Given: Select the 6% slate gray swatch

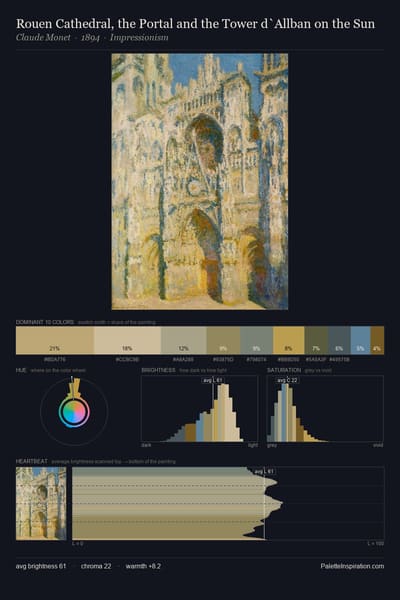Looking at the screenshot, I should click(x=339, y=340).
